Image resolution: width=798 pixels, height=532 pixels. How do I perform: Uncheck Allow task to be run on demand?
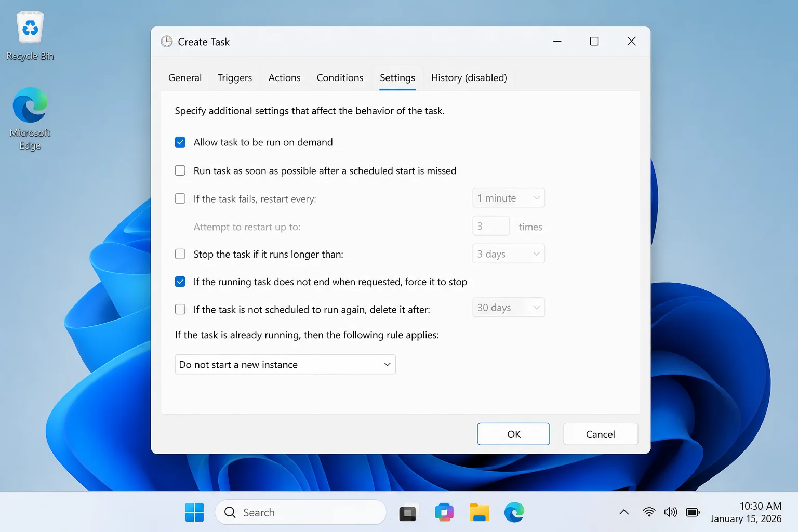tap(180, 142)
